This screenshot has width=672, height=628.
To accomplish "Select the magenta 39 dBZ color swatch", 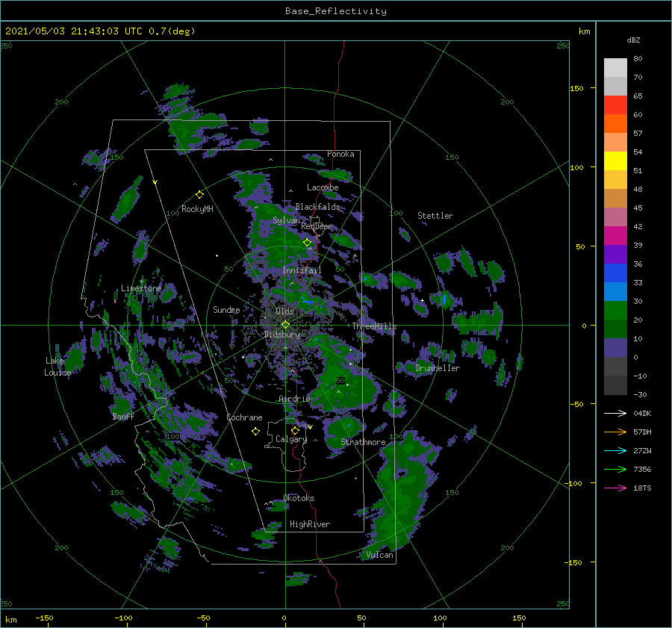I will click(615, 236).
